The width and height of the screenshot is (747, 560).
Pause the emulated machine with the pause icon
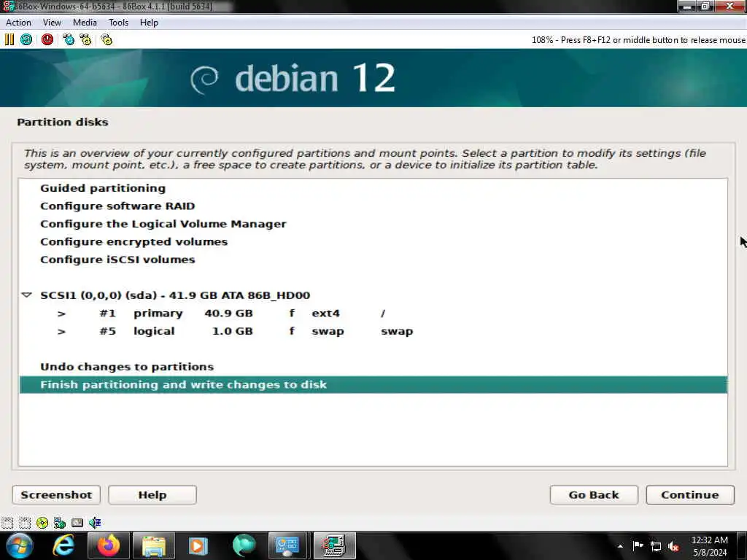9,39
